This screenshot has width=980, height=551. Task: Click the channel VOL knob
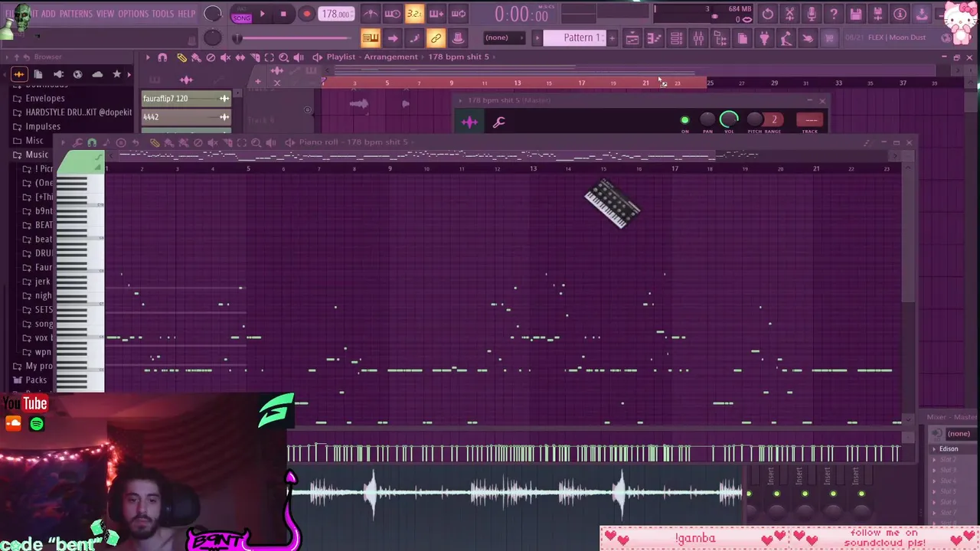coord(729,119)
